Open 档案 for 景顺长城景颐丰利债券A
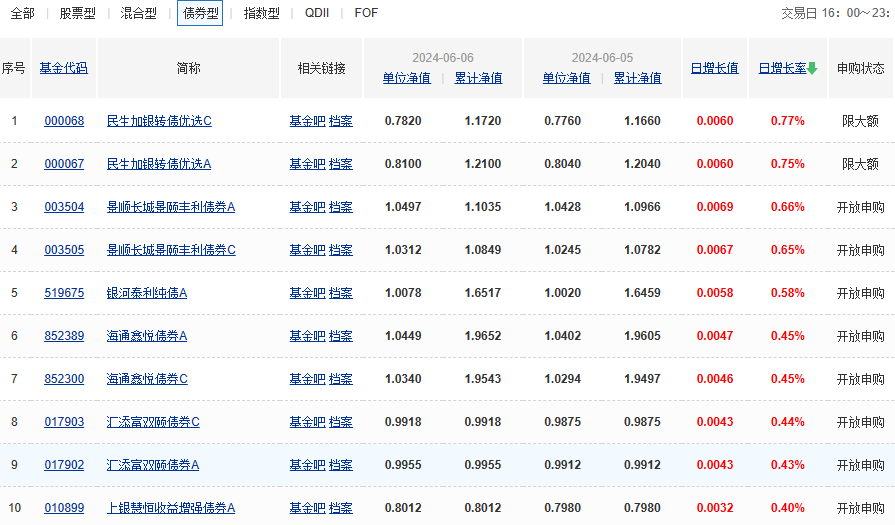 point(341,207)
